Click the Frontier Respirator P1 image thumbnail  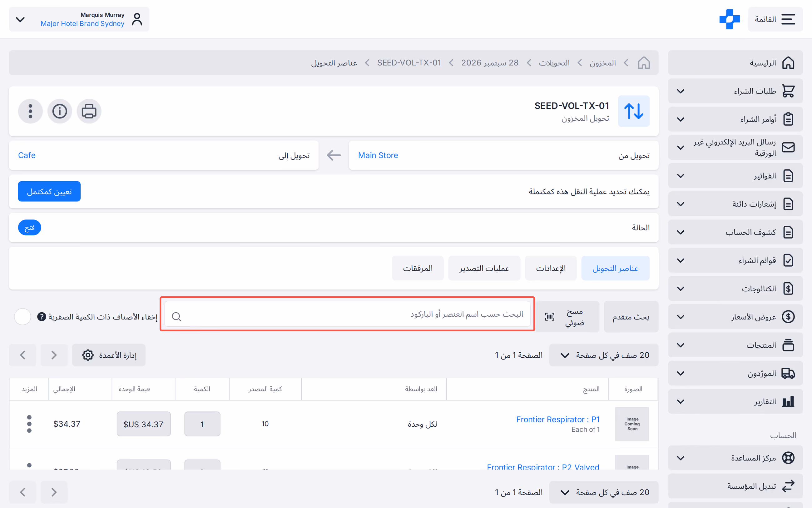click(x=632, y=424)
